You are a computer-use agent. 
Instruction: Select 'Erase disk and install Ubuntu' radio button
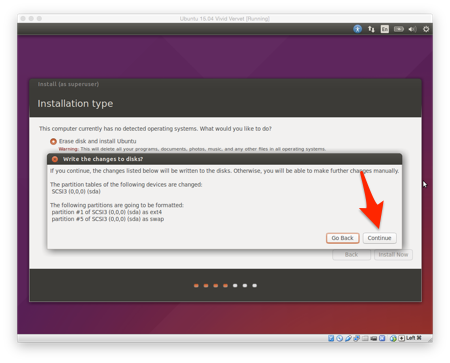pos(53,141)
